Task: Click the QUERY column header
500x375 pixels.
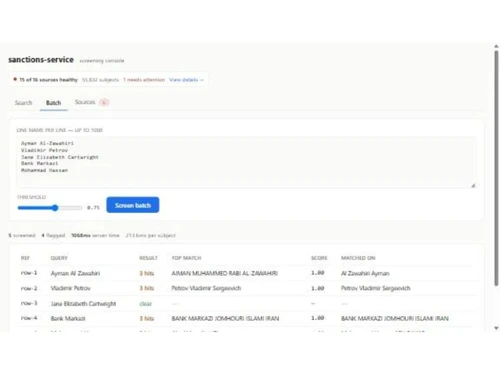Action: click(59, 258)
